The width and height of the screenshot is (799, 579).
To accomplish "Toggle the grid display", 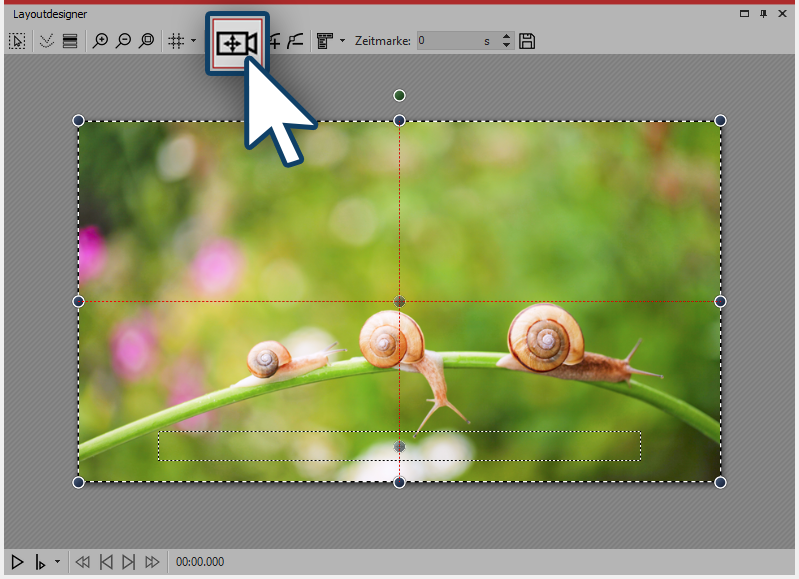I will pos(175,41).
